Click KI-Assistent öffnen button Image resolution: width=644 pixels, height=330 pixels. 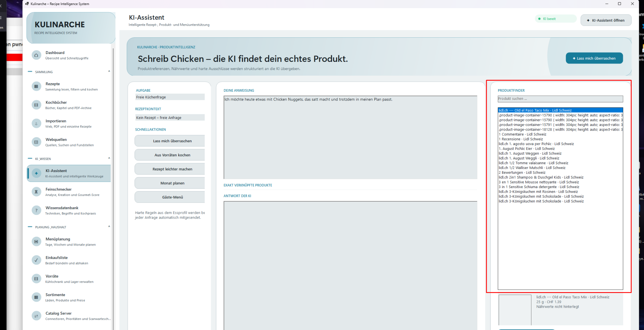[x=606, y=20]
